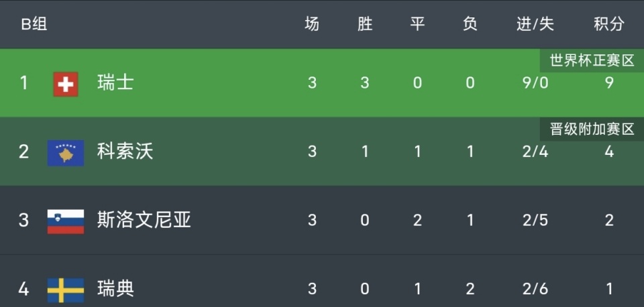
Task: Click the 世界杯正赛区 qualification badge
Action: (x=592, y=61)
